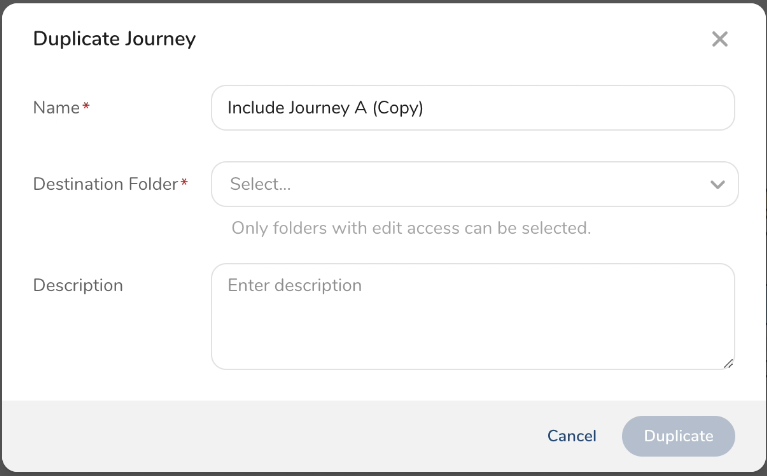Click the edit access helper text
This screenshot has height=476, width=767.
point(411,228)
